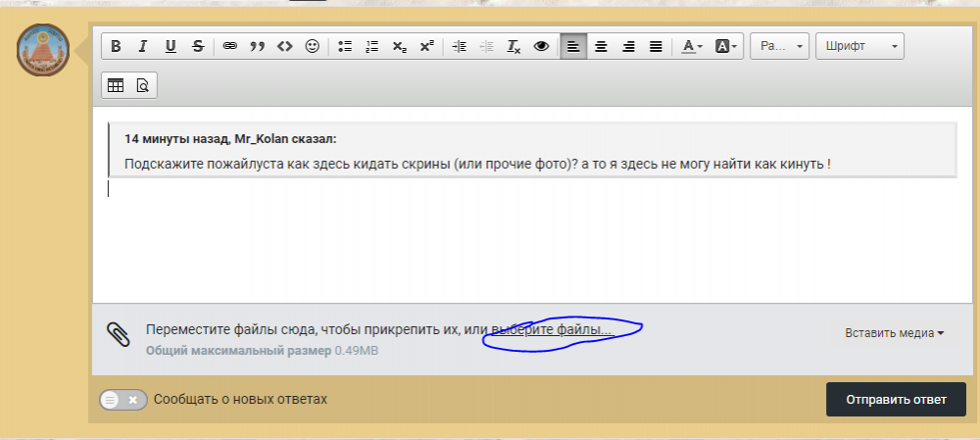
Task: Toggle bold formatting
Action: click(x=116, y=46)
